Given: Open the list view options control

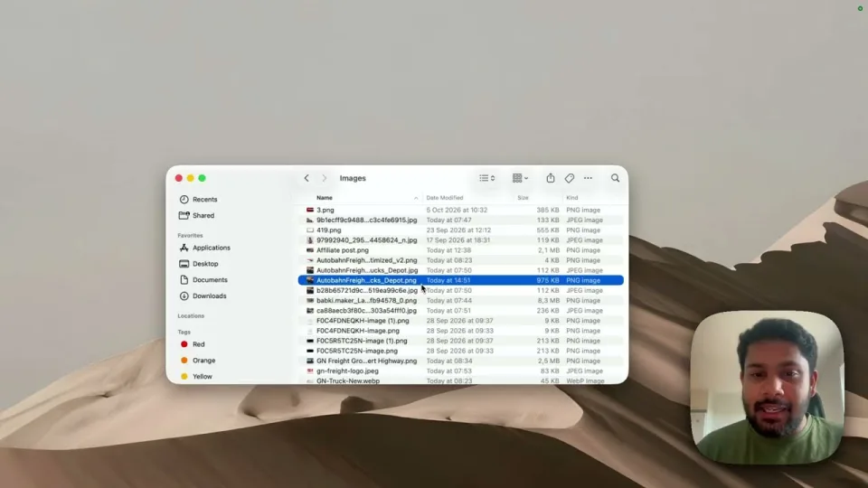Looking at the screenshot, I should click(x=487, y=178).
